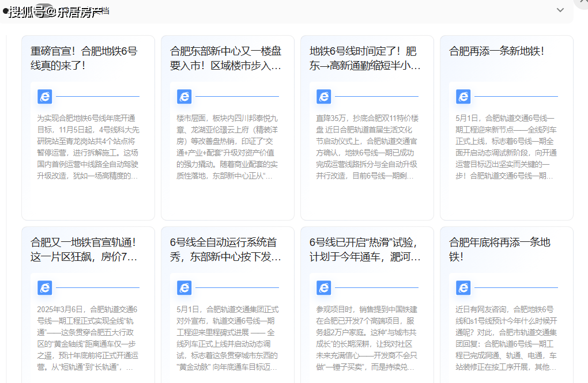Open the 搜狐号@乐居房产 source label

[x=55, y=12]
